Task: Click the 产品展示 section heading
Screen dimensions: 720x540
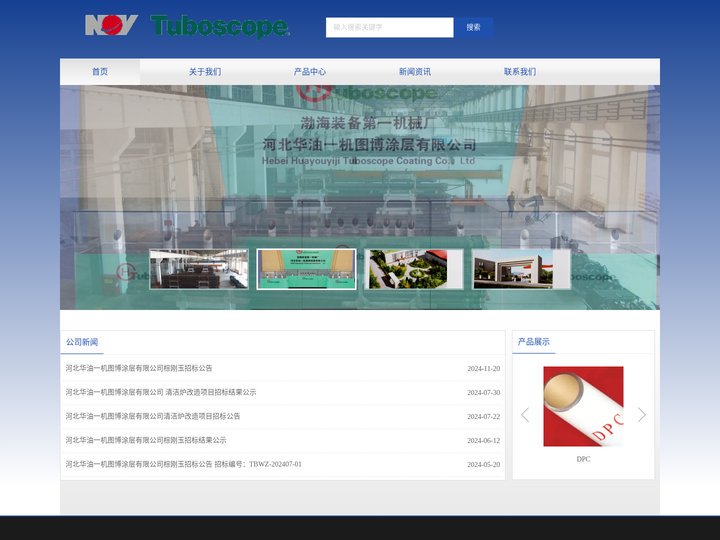Action: pyautogui.click(x=534, y=342)
